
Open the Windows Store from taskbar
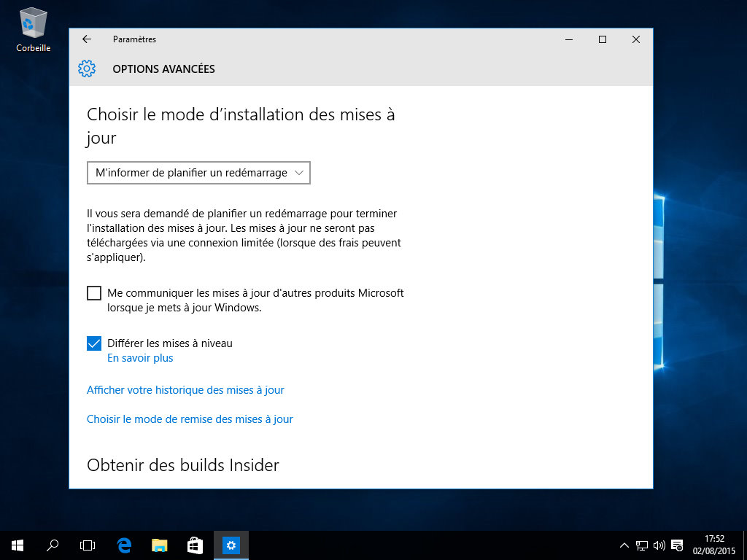(195, 545)
